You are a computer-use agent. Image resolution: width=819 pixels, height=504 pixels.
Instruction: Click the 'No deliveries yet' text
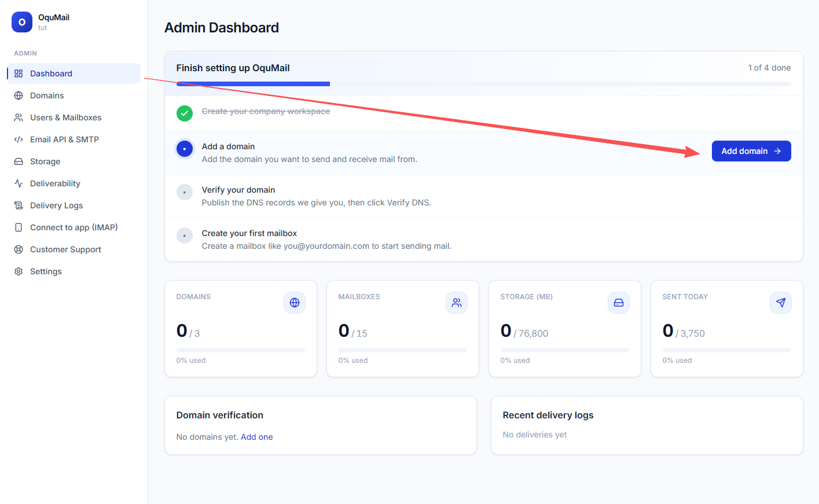(535, 435)
